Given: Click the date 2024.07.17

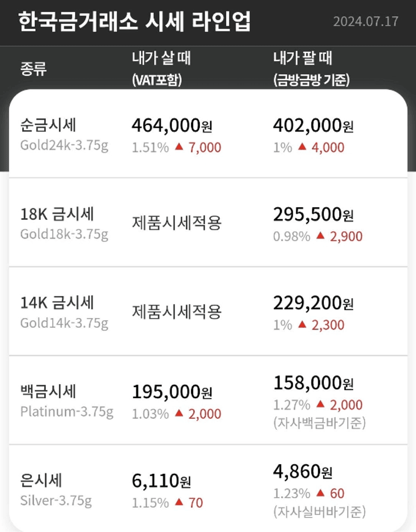Looking at the screenshot, I should coord(366,22).
